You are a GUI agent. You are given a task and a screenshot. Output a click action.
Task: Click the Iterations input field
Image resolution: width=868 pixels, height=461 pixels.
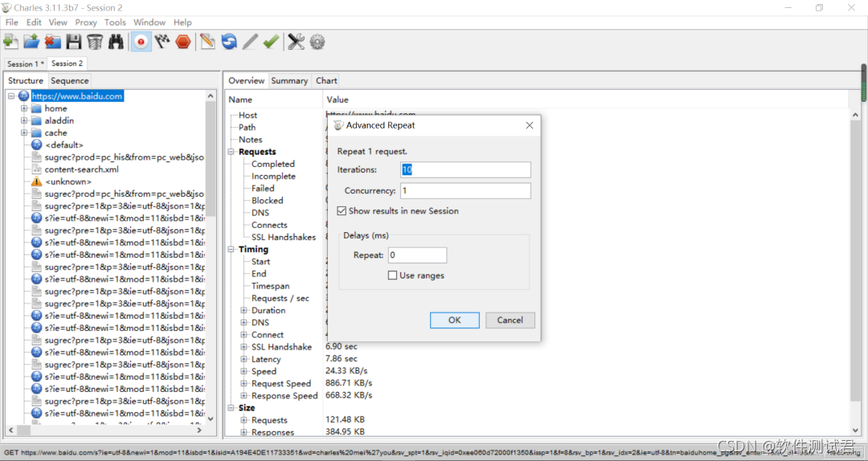465,170
